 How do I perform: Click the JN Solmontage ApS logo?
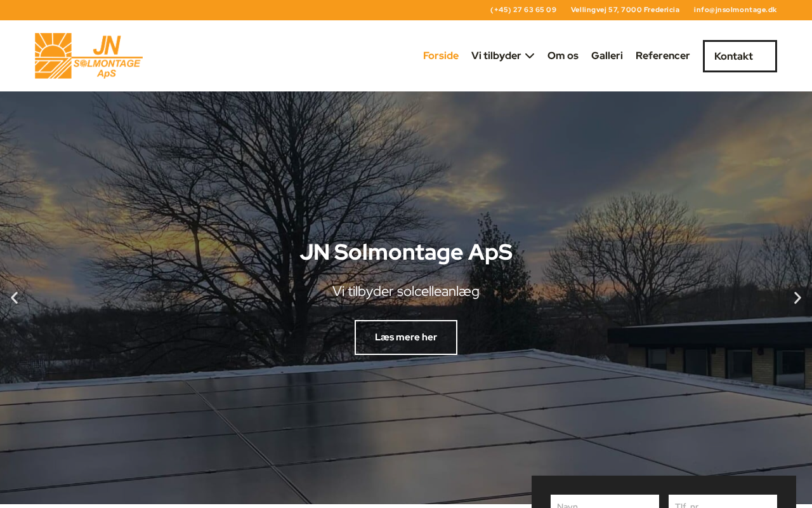(x=89, y=56)
